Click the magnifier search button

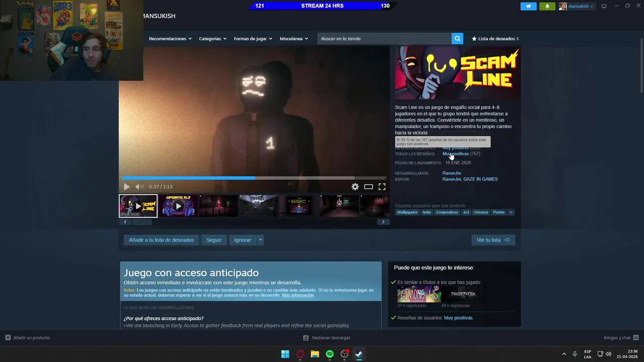pyautogui.click(x=457, y=39)
